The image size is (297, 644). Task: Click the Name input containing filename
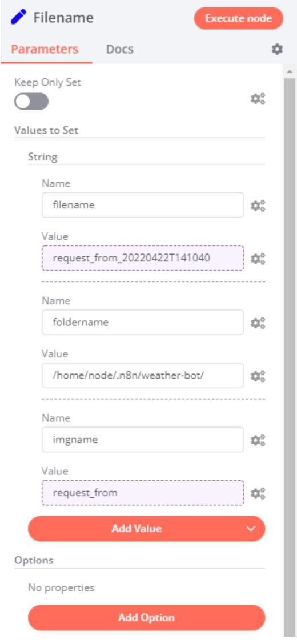pos(143,205)
